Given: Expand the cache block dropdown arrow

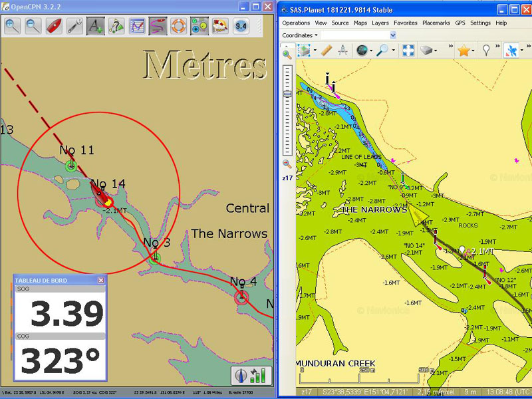Looking at the screenshot, I should pyautogui.click(x=436, y=51).
